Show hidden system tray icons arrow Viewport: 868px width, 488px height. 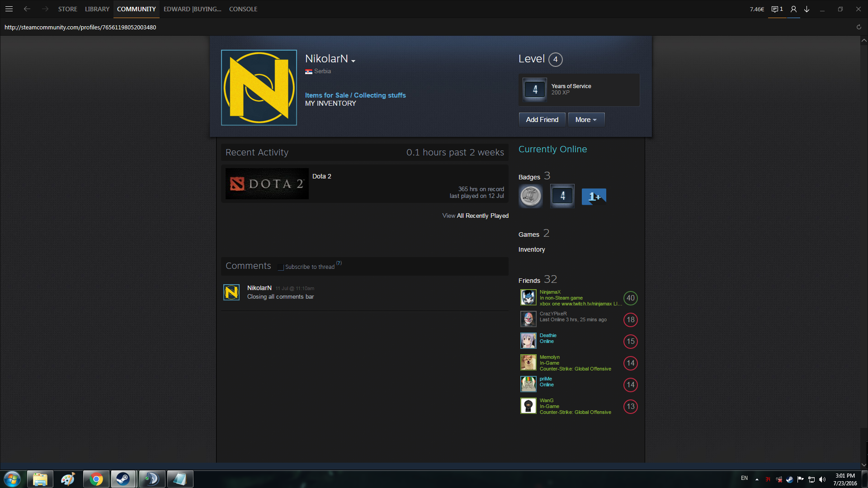[757, 479]
